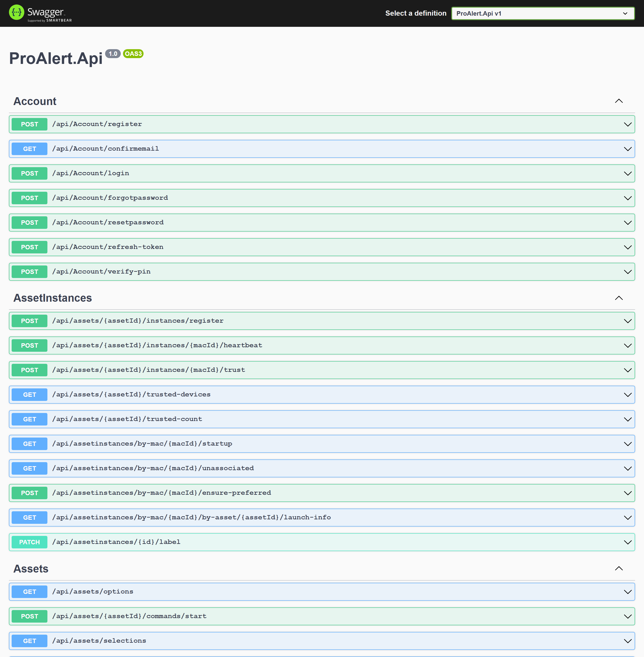This screenshot has height=657, width=644.
Task: Expand the /api/Account/login chevron
Action: click(628, 174)
